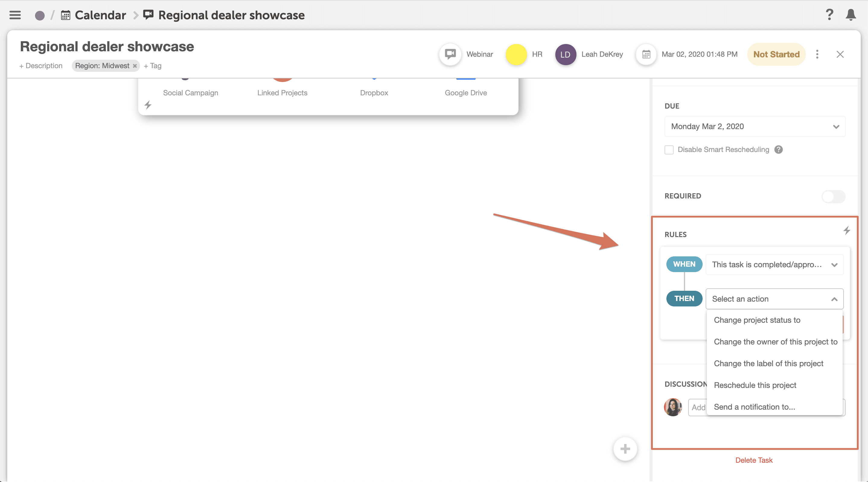
Task: Open the notifications bell
Action: 850,15
